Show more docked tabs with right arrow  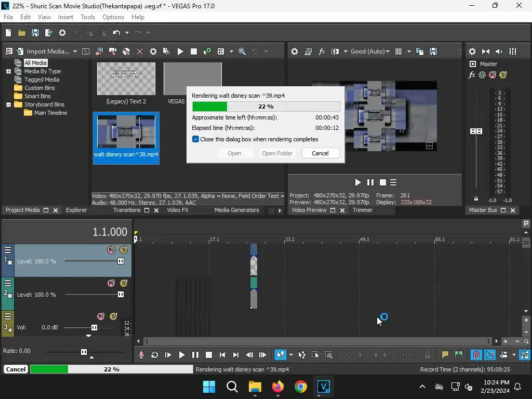click(x=280, y=210)
